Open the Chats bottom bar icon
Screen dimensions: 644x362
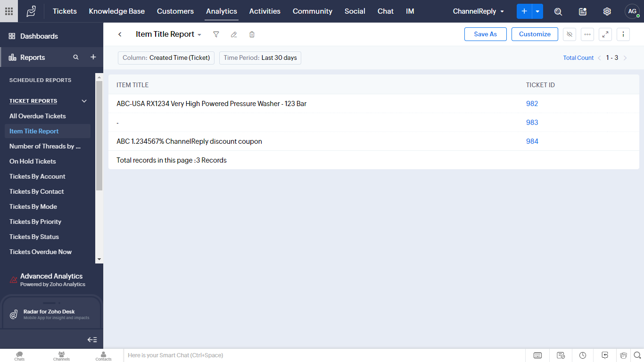[19, 355]
